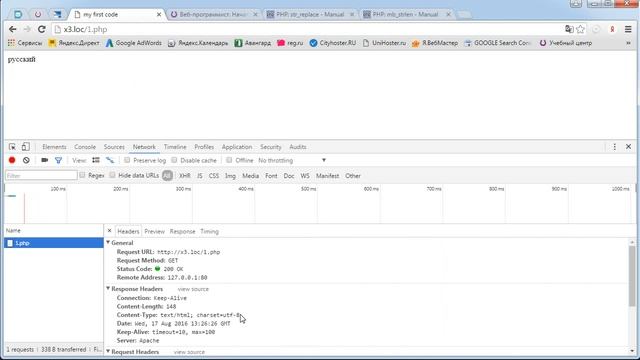Viewport: 640px width, 360px height.
Task: Filter requests by Font
Action: point(271,176)
